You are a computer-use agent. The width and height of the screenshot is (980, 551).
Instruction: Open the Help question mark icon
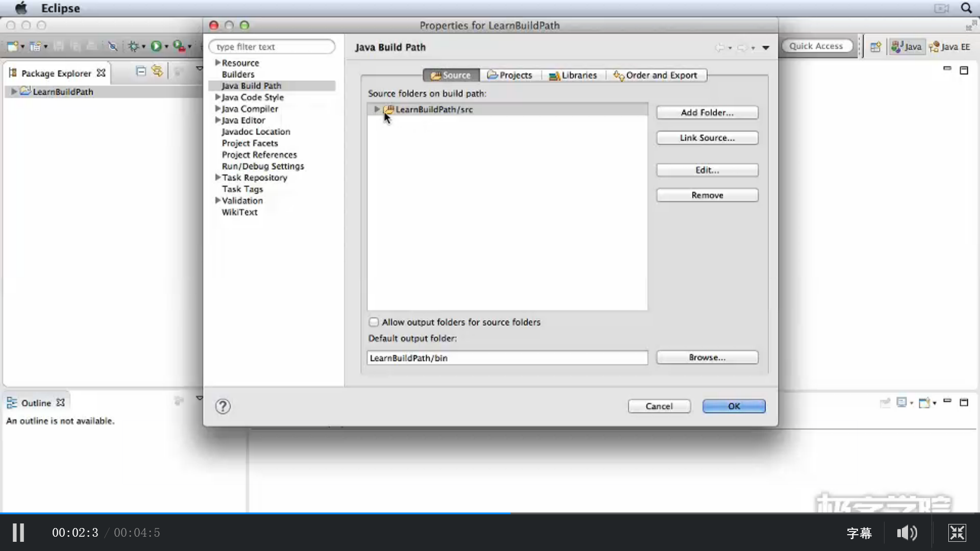tap(223, 407)
